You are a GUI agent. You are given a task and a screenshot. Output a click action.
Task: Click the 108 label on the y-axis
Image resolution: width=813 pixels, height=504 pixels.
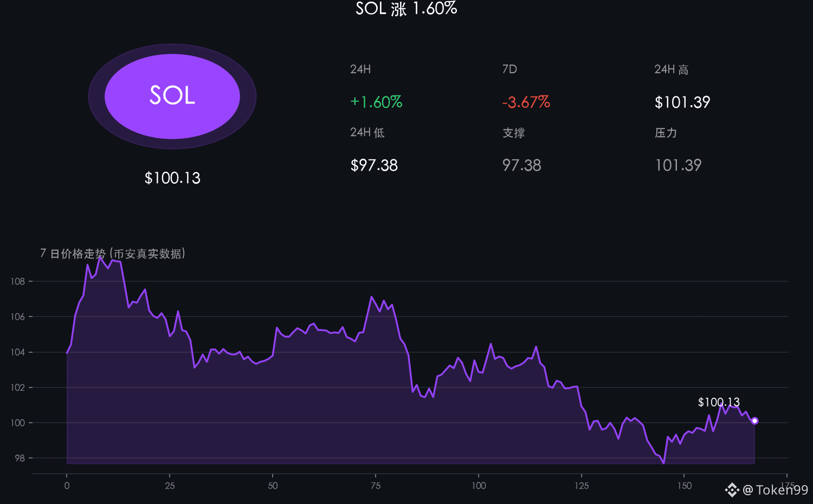coord(18,281)
